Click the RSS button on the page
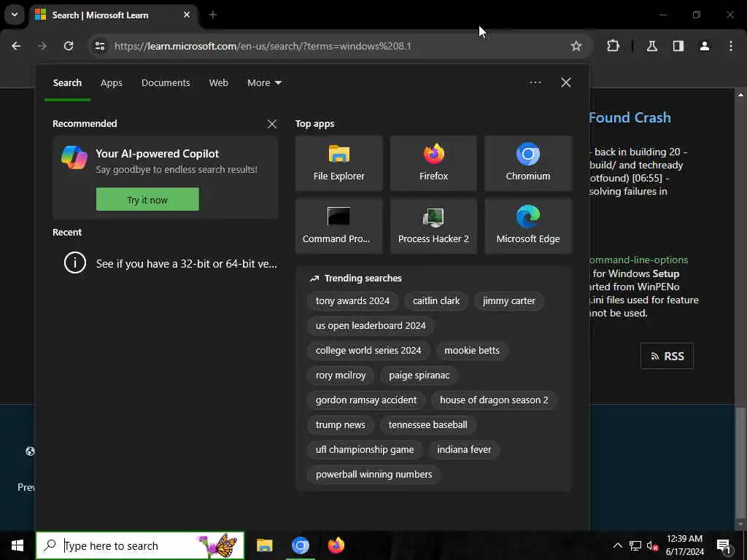 (667, 356)
